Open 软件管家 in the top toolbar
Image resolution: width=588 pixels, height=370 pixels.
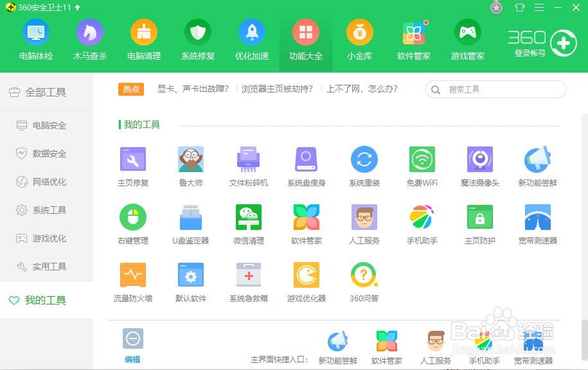pyautogui.click(x=414, y=40)
